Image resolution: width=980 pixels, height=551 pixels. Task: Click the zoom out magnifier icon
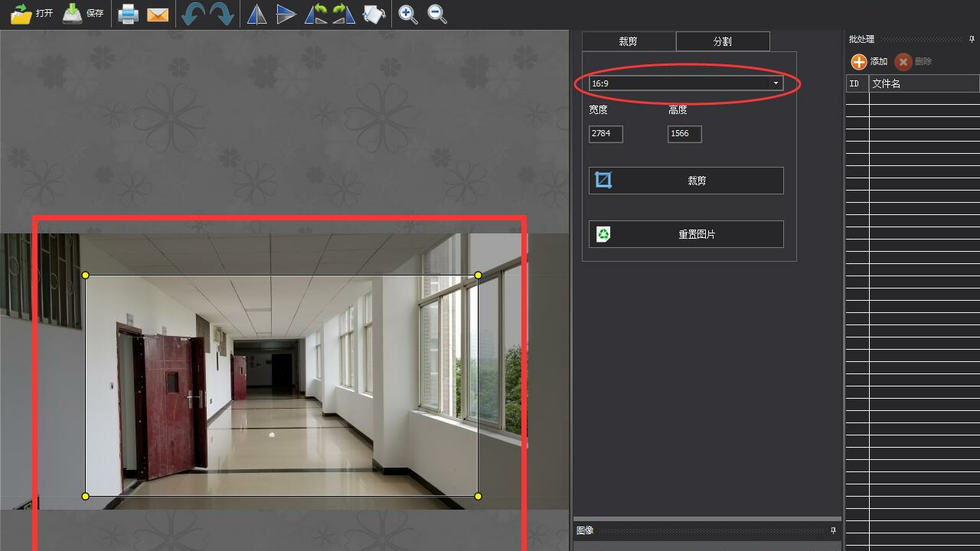437,15
